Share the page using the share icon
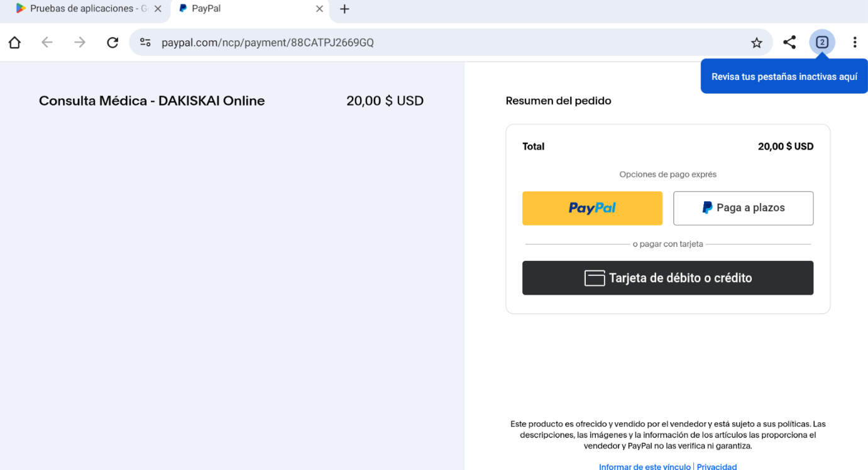This screenshot has width=868, height=470. (789, 43)
